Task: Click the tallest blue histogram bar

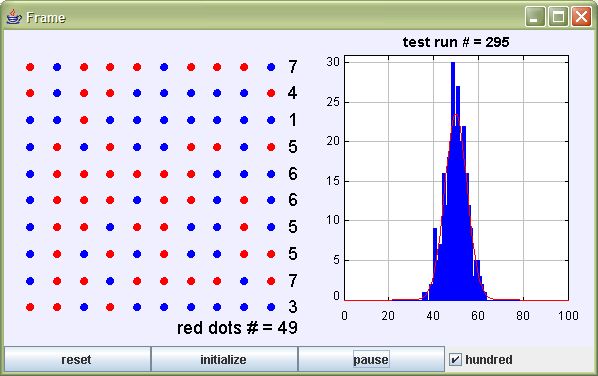Action: point(453,181)
